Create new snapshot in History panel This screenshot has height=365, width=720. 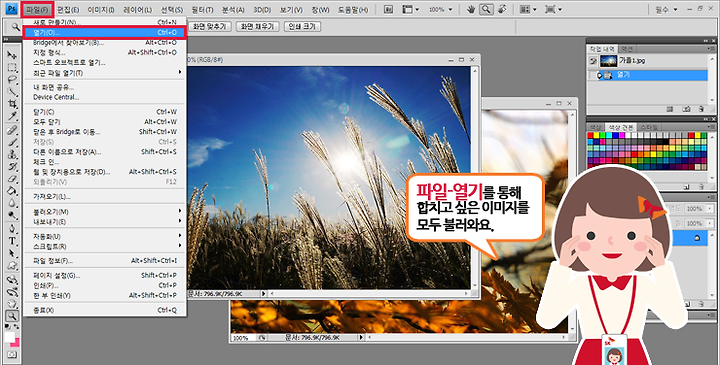[686, 109]
